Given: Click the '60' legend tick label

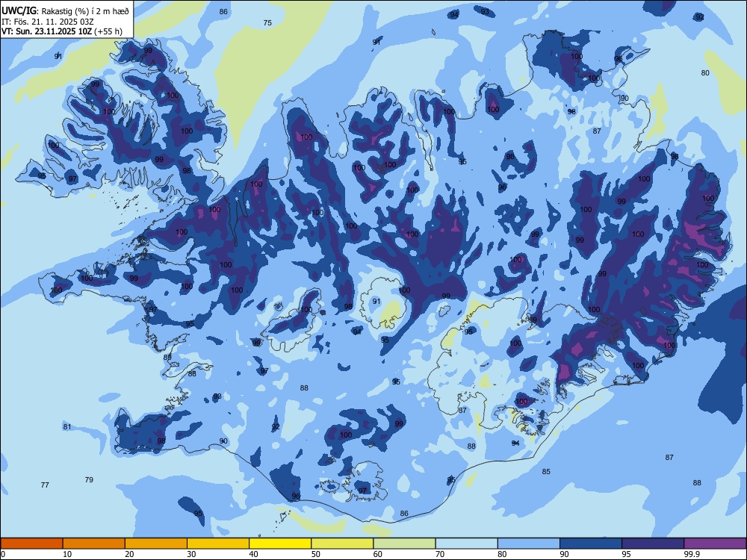Looking at the screenshot, I should click(x=378, y=554).
